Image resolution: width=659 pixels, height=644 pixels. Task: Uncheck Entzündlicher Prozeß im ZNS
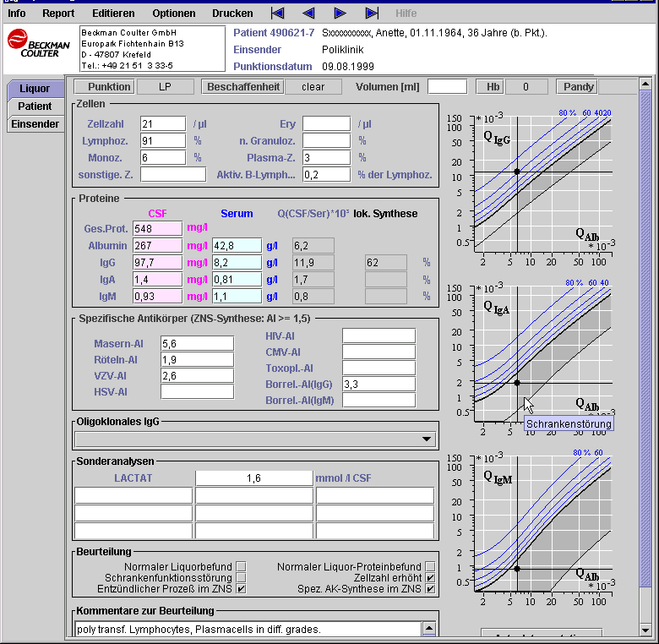(x=241, y=589)
